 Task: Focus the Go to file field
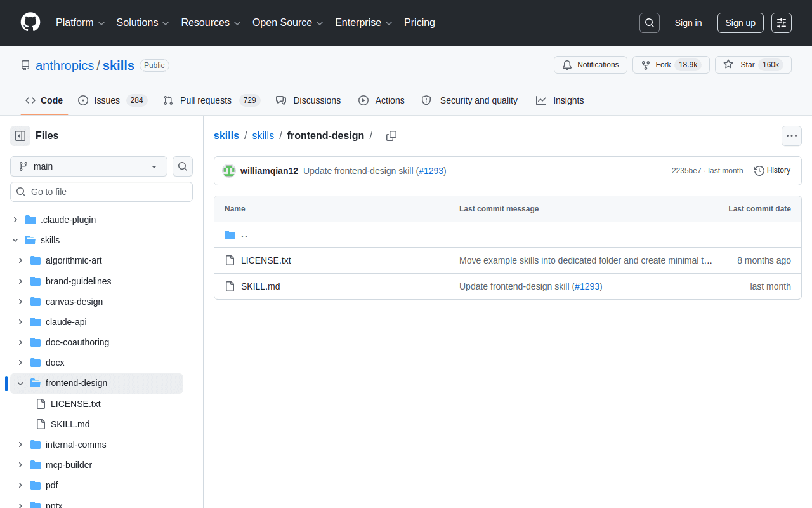click(101, 192)
